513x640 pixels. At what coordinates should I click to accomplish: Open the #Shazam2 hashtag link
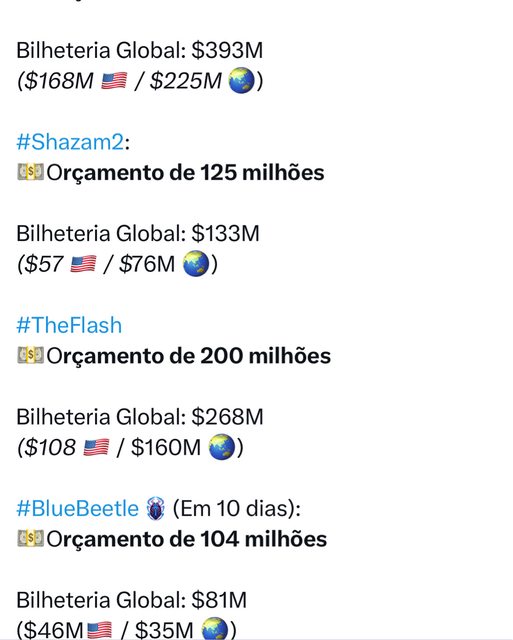[70, 142]
